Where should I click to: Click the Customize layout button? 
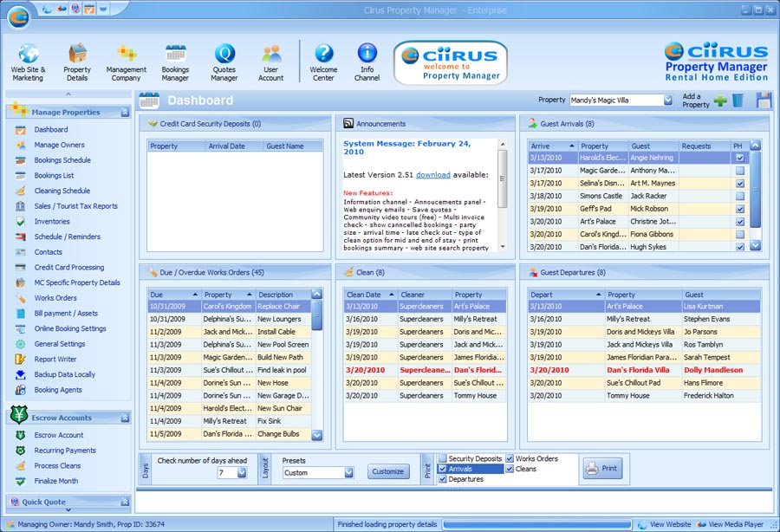pos(388,472)
